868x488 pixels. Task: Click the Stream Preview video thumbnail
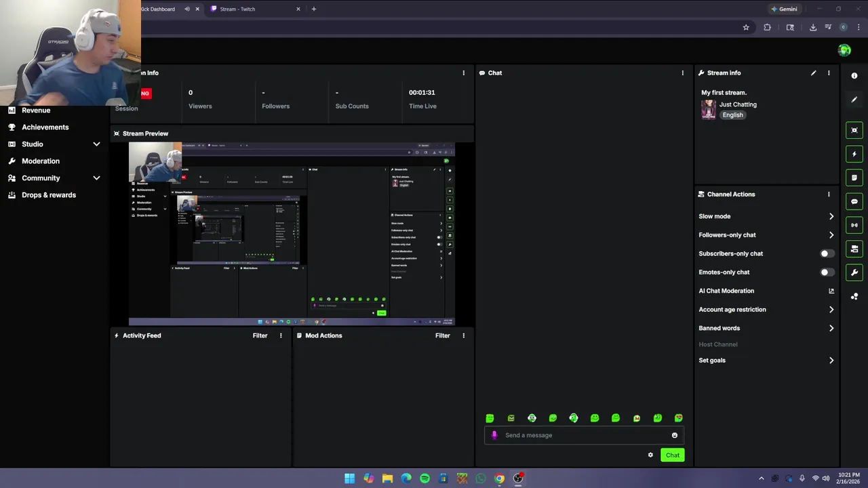coord(292,234)
